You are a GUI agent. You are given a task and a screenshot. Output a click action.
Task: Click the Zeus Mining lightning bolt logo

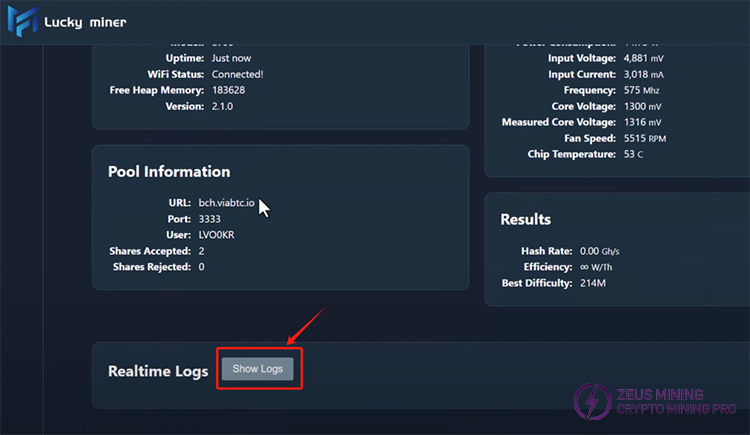tap(591, 402)
